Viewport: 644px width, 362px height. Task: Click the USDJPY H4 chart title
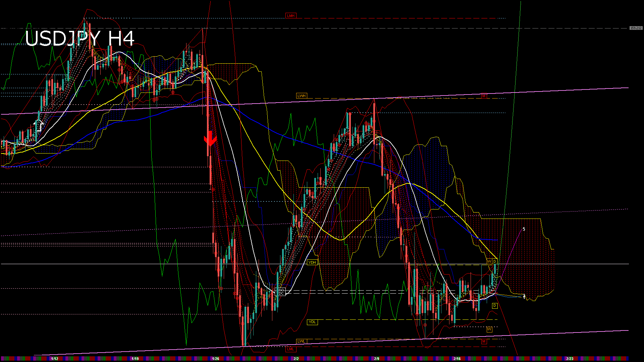click(x=80, y=38)
